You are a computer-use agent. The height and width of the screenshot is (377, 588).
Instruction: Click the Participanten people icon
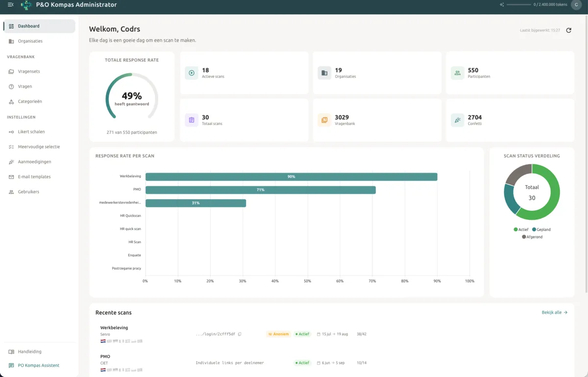tap(457, 73)
